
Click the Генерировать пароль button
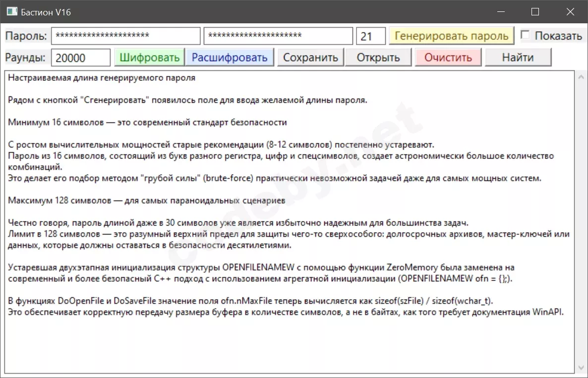tap(452, 35)
